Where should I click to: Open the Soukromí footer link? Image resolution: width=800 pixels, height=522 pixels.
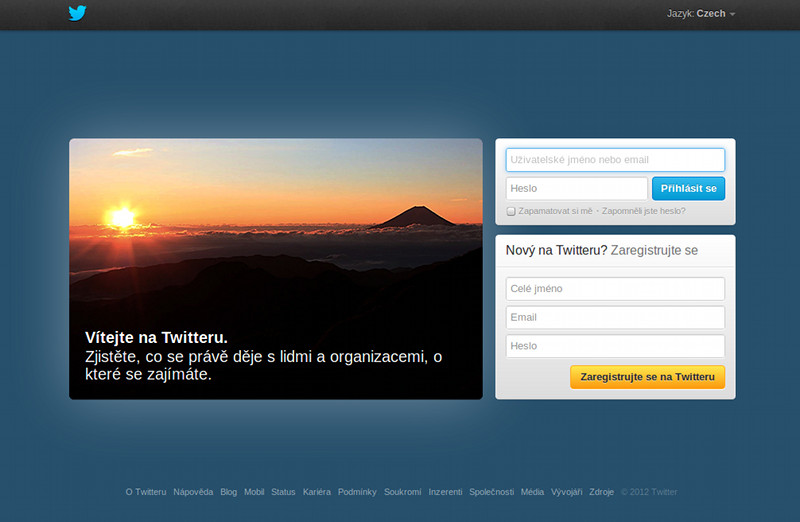[403, 492]
